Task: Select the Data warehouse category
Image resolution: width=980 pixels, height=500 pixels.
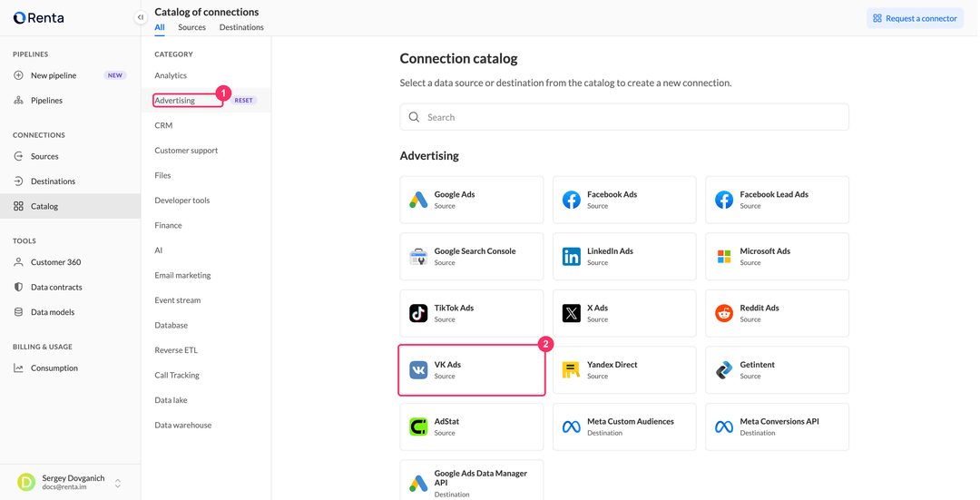Action: pyautogui.click(x=183, y=425)
